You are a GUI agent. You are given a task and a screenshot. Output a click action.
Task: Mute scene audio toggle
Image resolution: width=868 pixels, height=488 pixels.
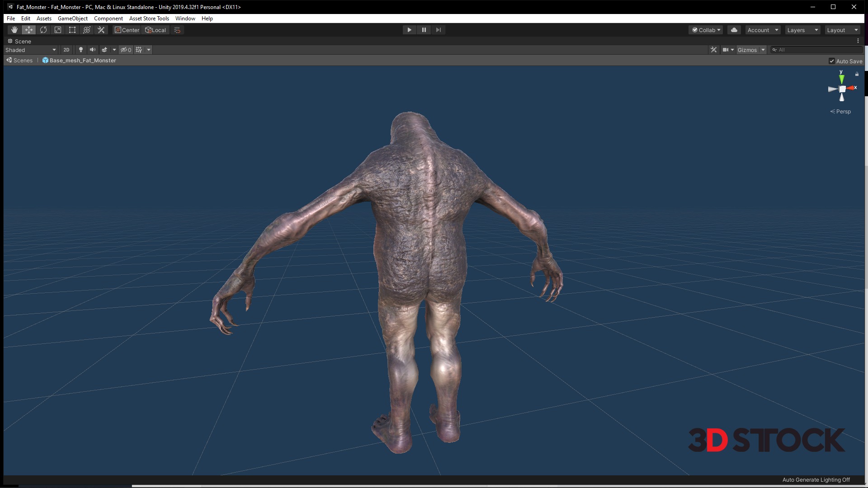(x=93, y=50)
